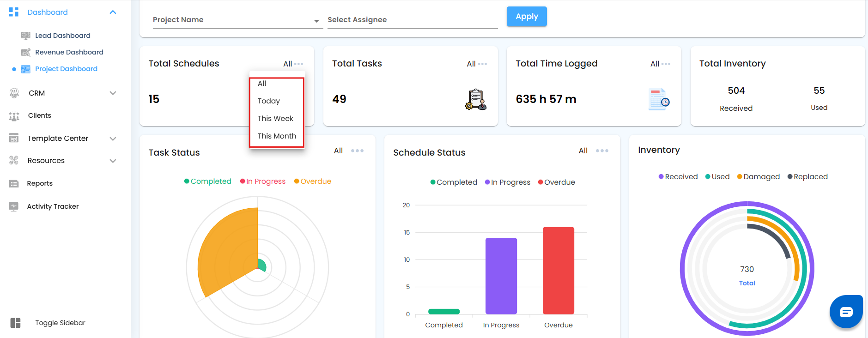Click the Activity Tracker sidebar icon
Screen dimensions: 868x338
(x=14, y=206)
